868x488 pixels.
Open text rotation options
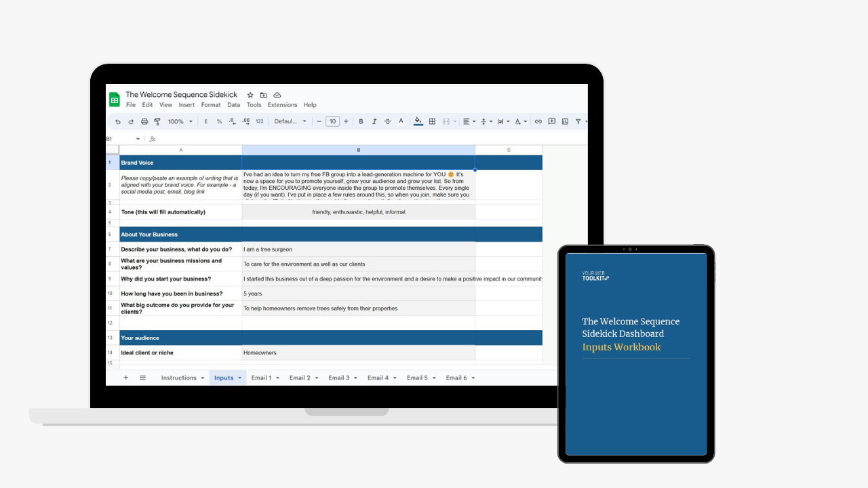tap(520, 122)
